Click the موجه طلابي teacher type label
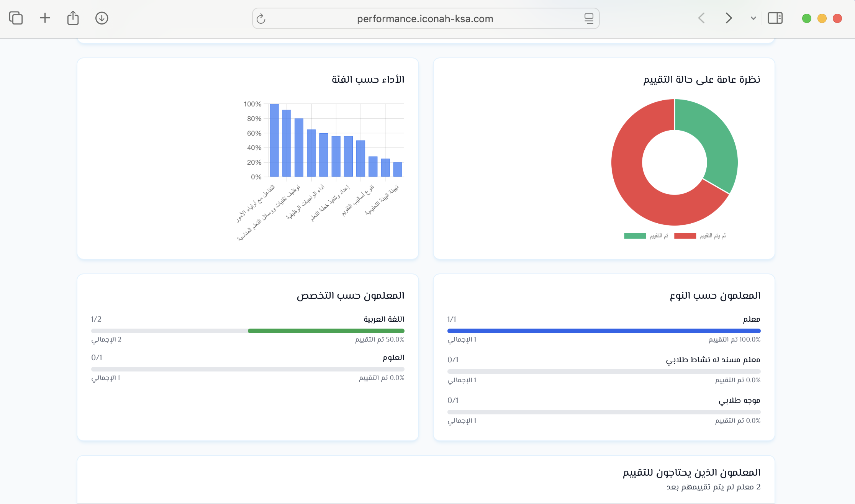 739,400
